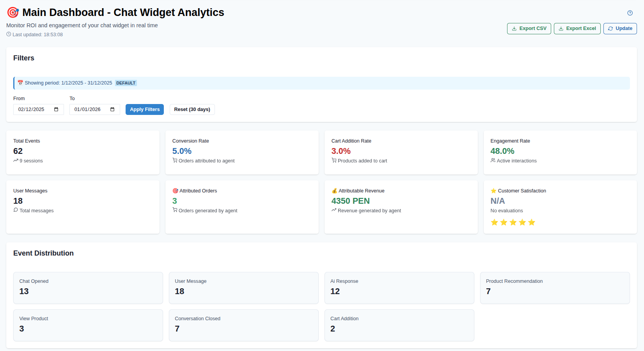Reset filters to last 30 days
Image resolution: width=644 pixels, height=351 pixels.
(192, 109)
